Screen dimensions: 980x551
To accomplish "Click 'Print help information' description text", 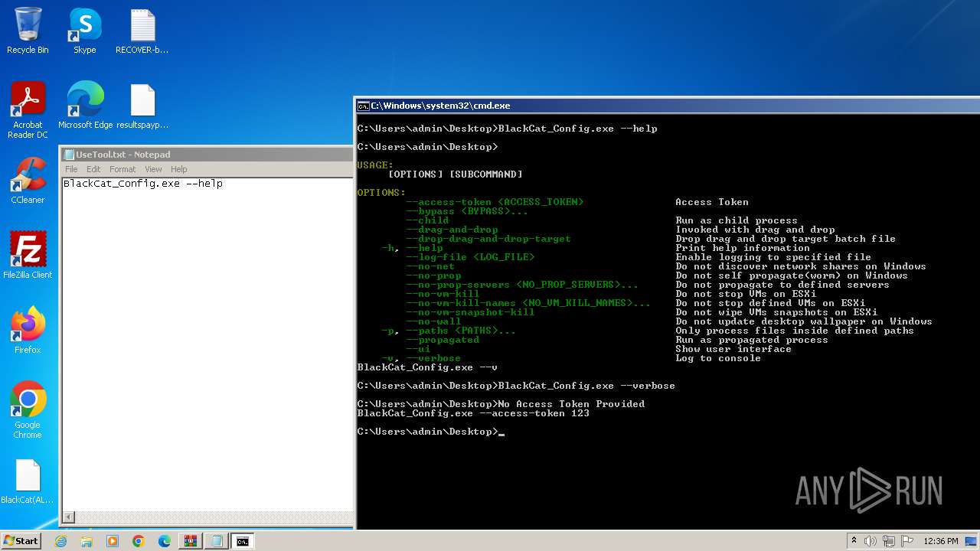I will coord(743,248).
